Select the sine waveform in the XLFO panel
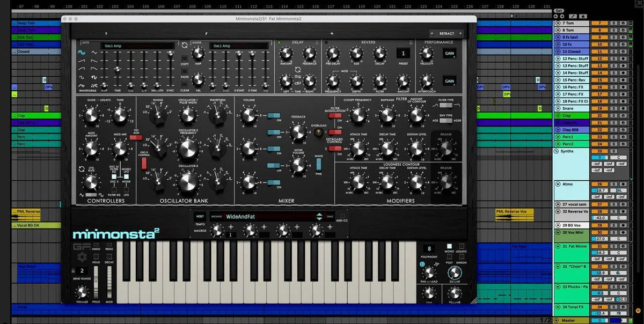The image size is (644, 324). (82, 52)
